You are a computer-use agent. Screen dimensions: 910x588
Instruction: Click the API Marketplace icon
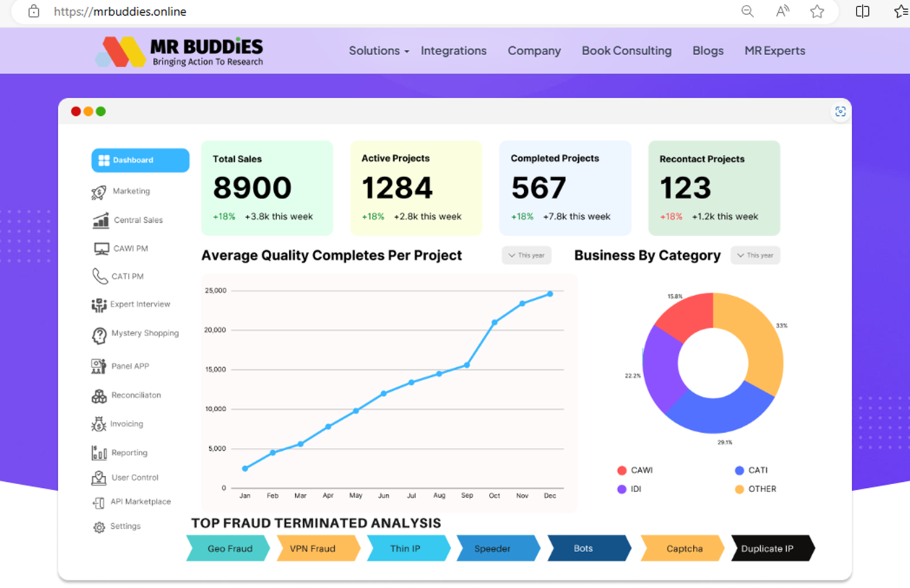pyautogui.click(x=99, y=502)
